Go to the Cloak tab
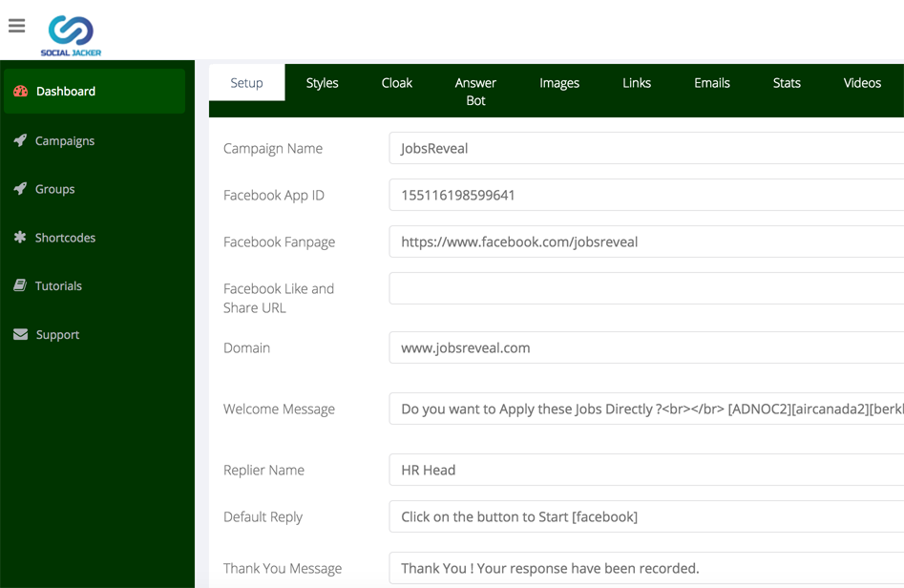904x588 pixels. tap(397, 83)
